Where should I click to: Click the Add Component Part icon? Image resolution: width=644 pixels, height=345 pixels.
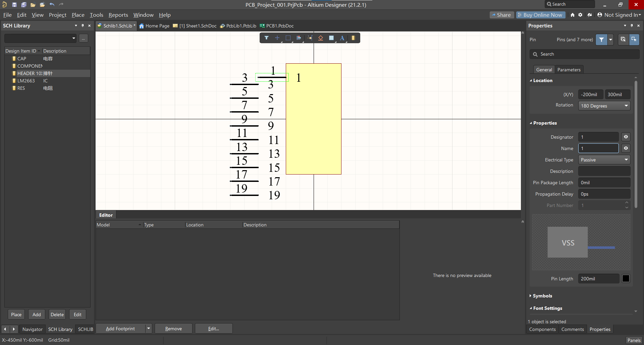[353, 38]
